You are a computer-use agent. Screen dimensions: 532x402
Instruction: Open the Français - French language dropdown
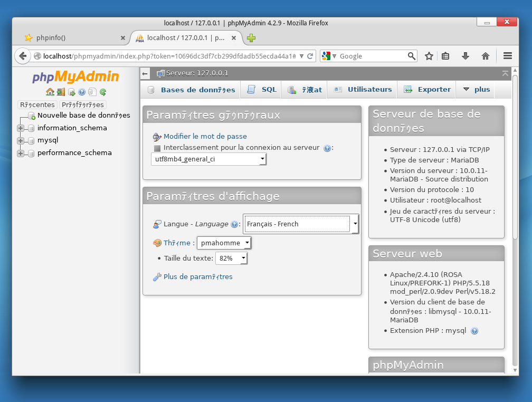pyautogui.click(x=301, y=224)
